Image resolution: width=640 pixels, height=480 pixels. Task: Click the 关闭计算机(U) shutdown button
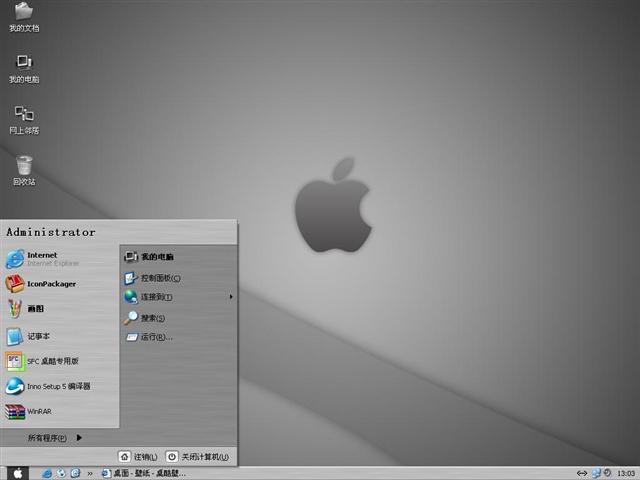(x=198, y=457)
